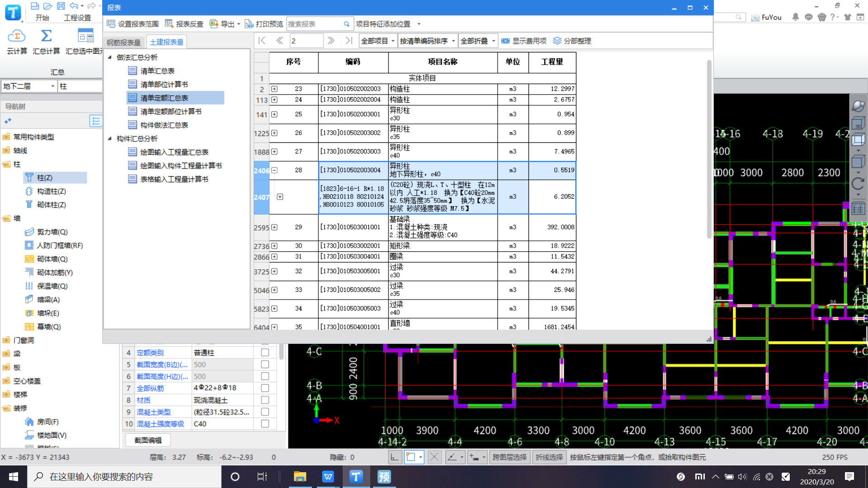The width and height of the screenshot is (868, 488).
Task: Collapse the 构件汇总分析 tree node
Action: click(110, 139)
